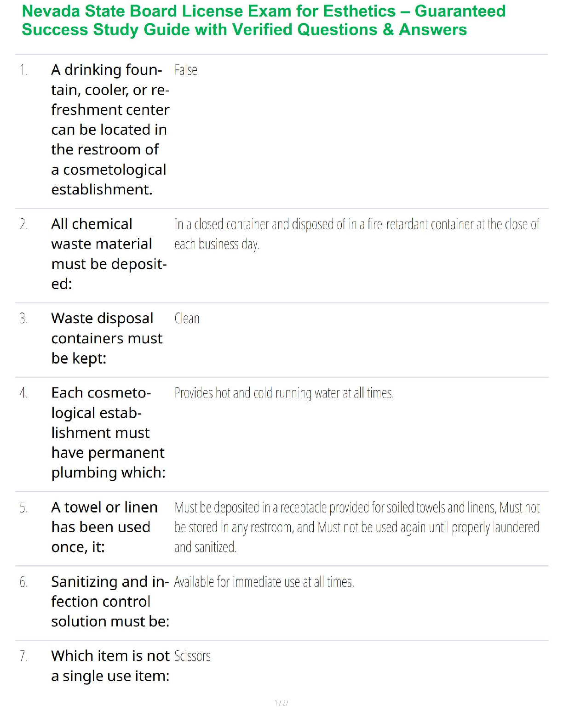Select the towel or linen question
This screenshot has height=728, width=563.
point(104,527)
